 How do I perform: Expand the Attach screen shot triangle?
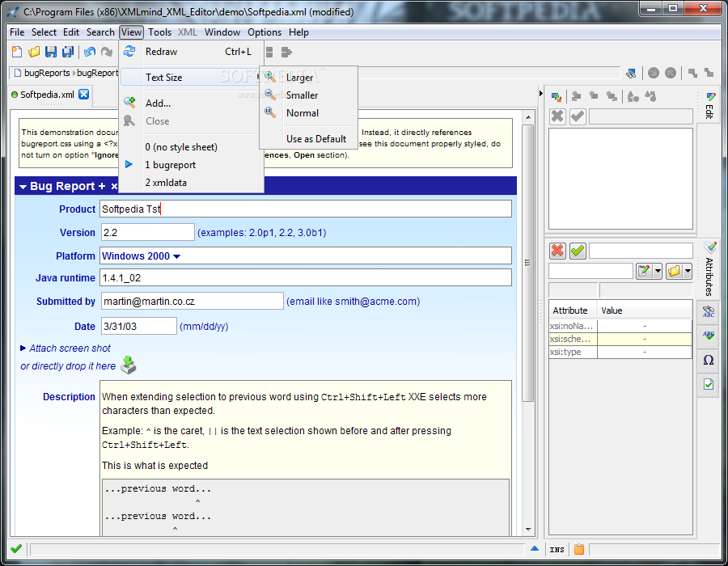(23, 348)
